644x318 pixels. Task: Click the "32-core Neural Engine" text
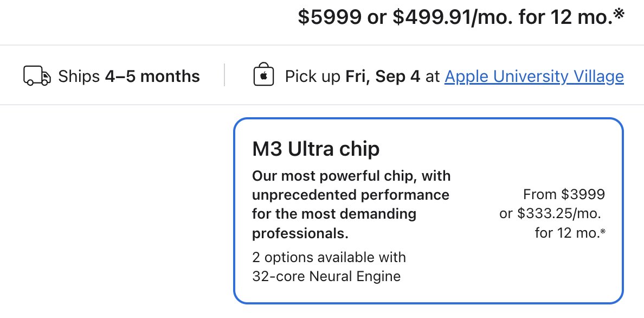click(326, 276)
